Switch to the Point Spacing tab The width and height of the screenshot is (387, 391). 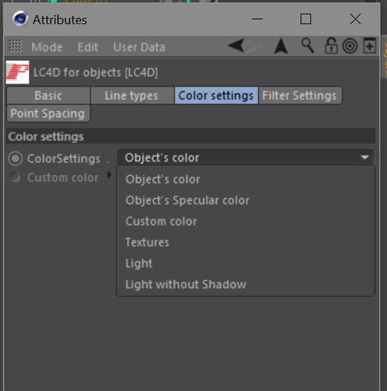48,113
